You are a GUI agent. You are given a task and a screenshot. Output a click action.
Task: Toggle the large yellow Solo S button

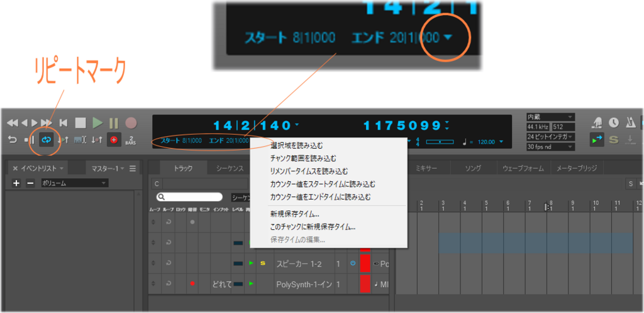click(614, 140)
